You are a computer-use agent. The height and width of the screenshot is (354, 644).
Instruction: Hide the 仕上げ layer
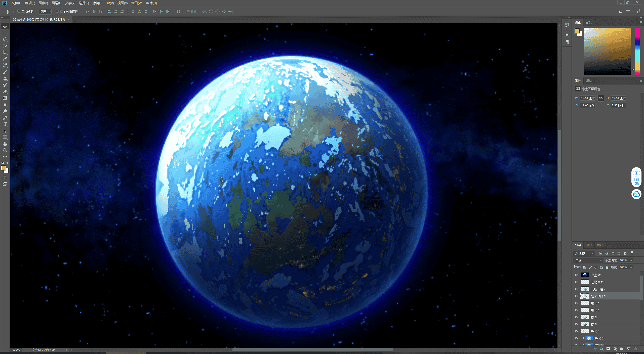(576, 275)
